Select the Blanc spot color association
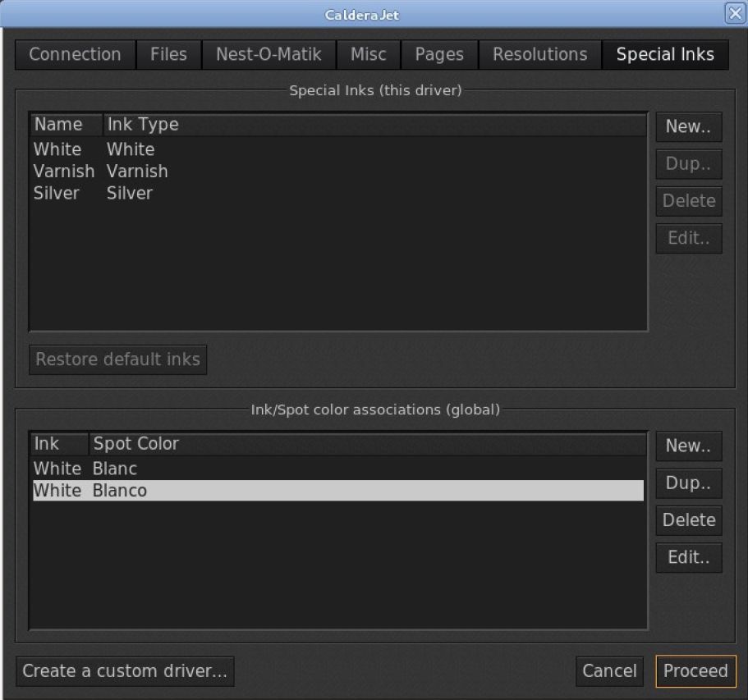The height and width of the screenshot is (700, 748). coord(337,469)
